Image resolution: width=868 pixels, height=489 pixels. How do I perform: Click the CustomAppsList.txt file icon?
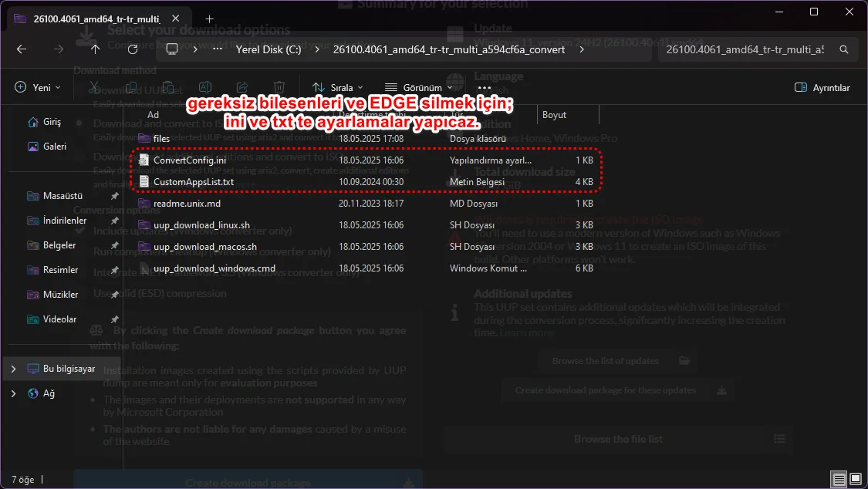pyautogui.click(x=144, y=181)
